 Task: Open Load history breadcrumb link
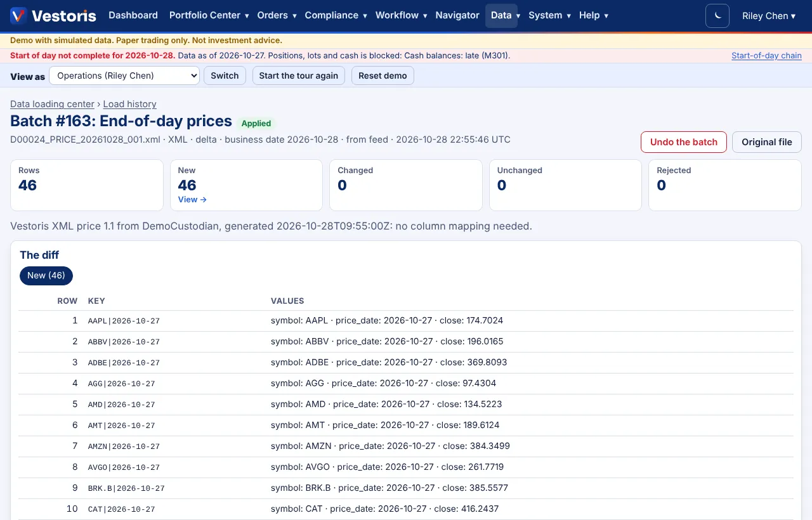pos(129,104)
